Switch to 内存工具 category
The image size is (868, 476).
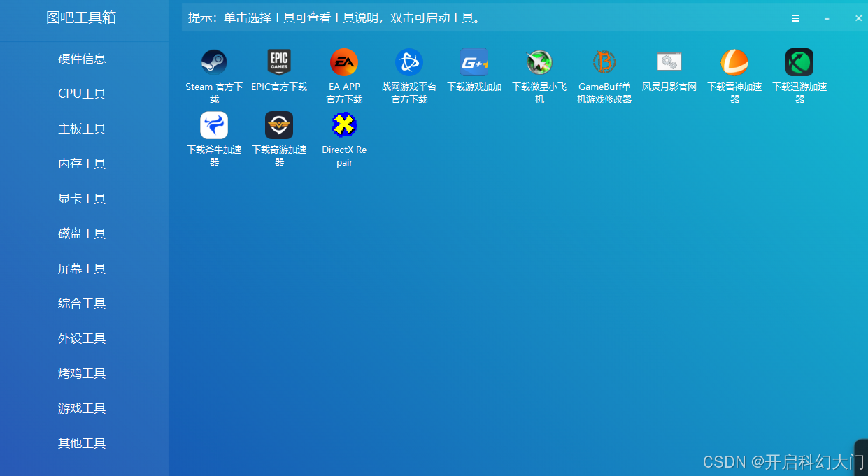82,164
